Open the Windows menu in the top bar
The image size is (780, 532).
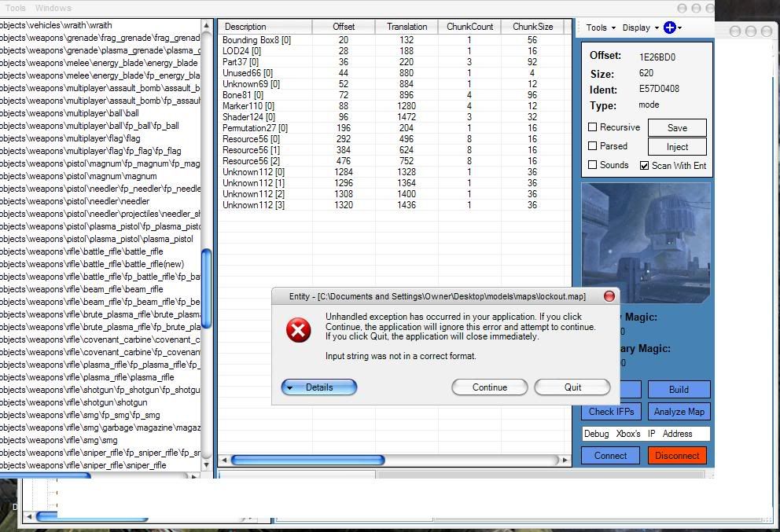click(53, 8)
